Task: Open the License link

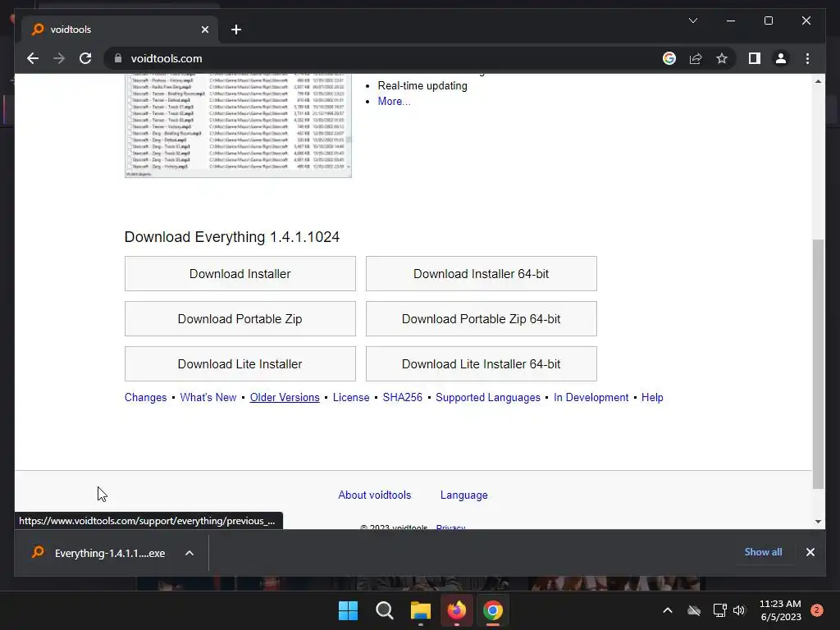Action: [351, 398]
